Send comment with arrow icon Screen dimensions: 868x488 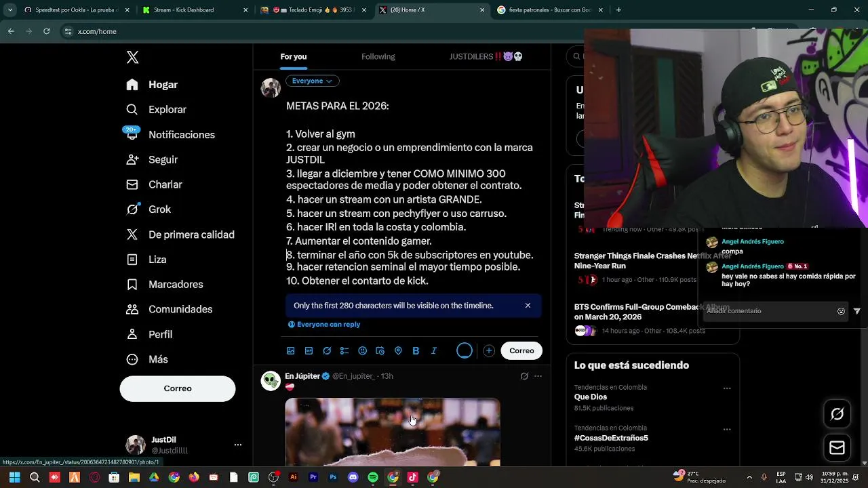(x=856, y=311)
